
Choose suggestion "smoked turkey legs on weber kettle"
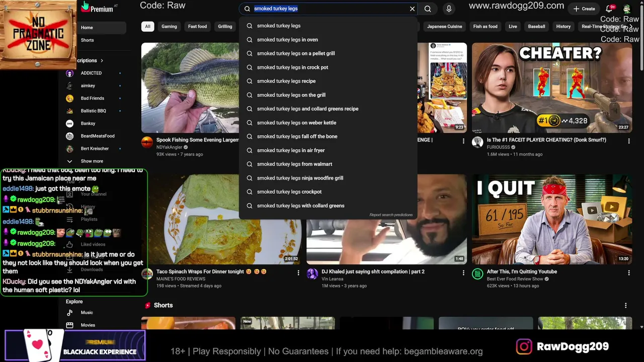[328, 123]
